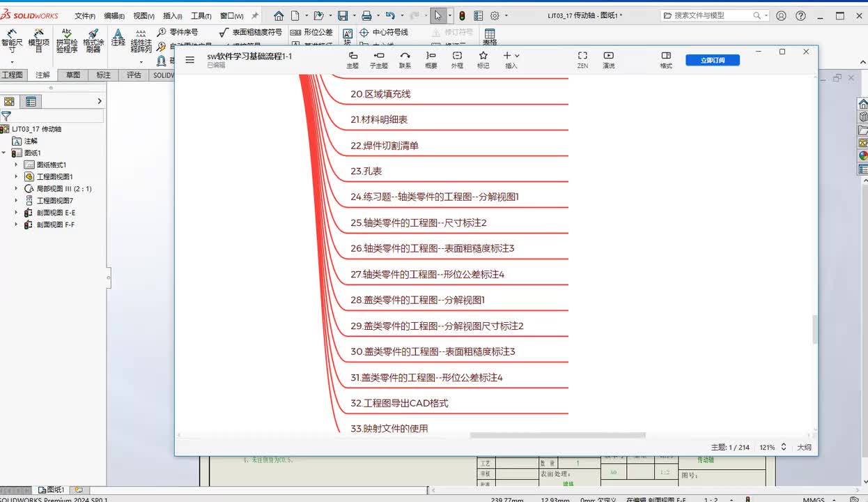
Task: Open the mind map hamburger menu
Action: click(x=189, y=60)
